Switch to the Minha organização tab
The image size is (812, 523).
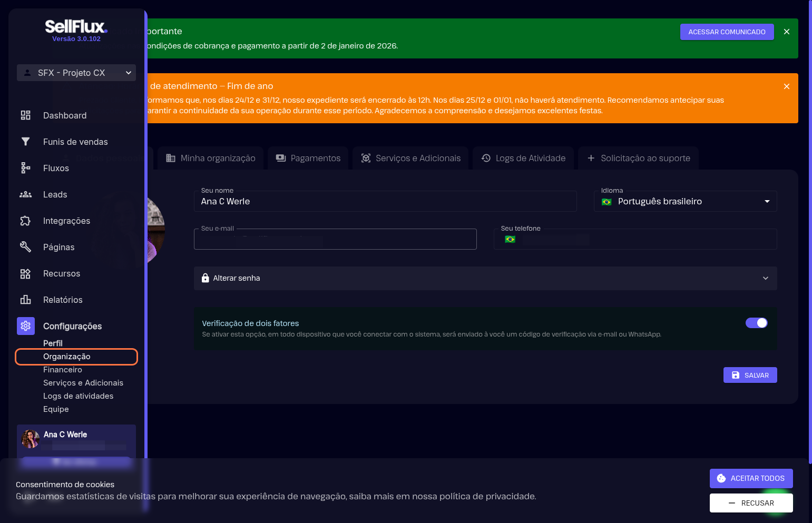211,158
